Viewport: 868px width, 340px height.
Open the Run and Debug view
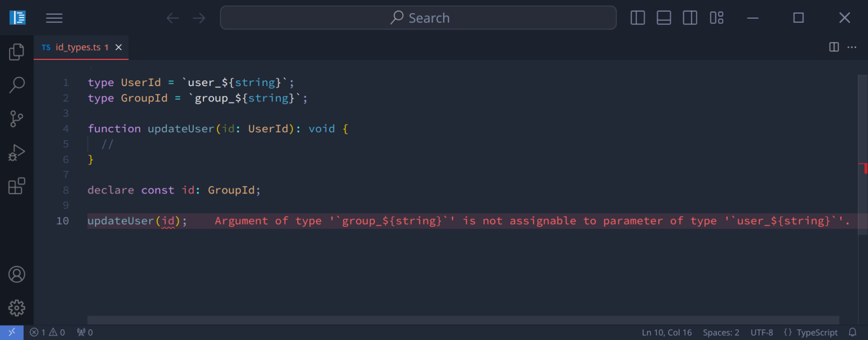point(16,153)
